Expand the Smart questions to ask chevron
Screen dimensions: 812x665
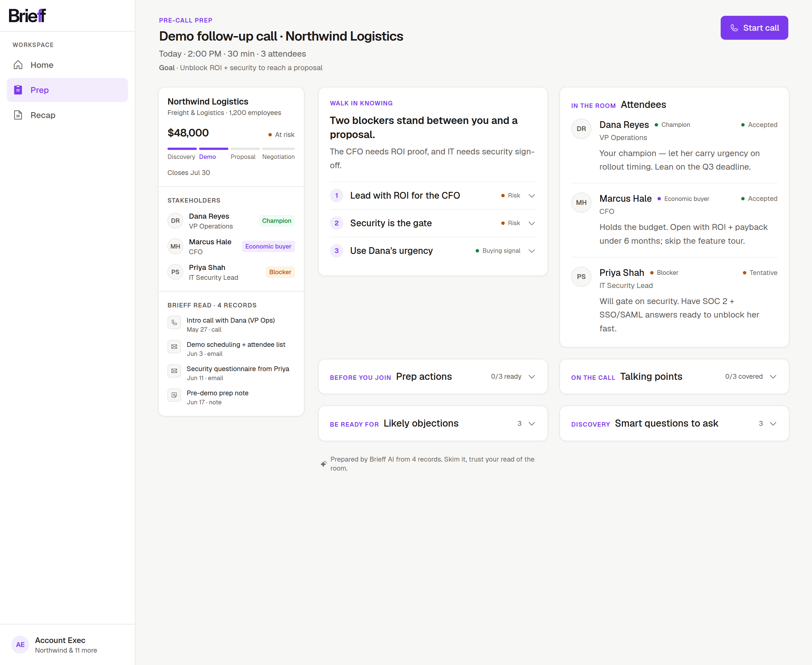coord(773,423)
